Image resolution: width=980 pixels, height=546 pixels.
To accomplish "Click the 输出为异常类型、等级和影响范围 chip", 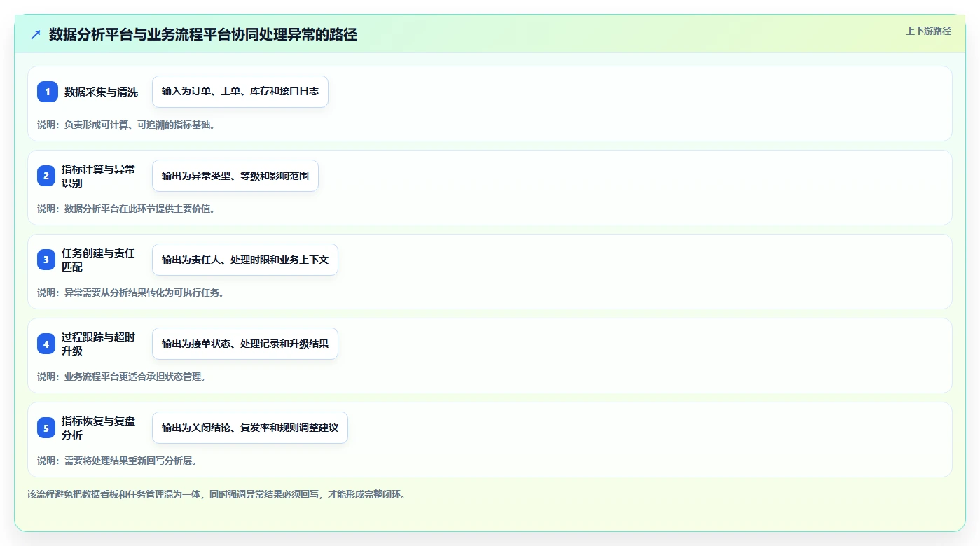I will coord(235,176).
